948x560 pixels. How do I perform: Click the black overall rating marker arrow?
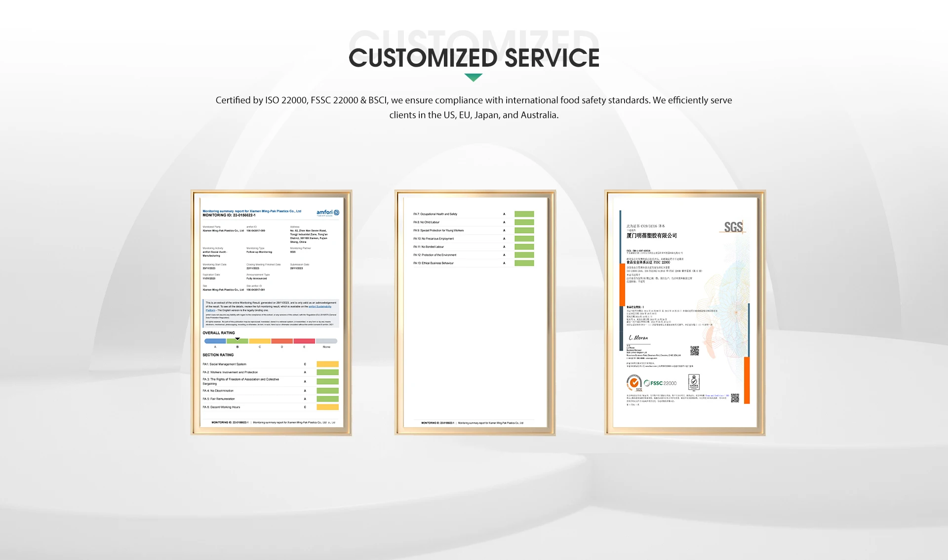(x=237, y=339)
